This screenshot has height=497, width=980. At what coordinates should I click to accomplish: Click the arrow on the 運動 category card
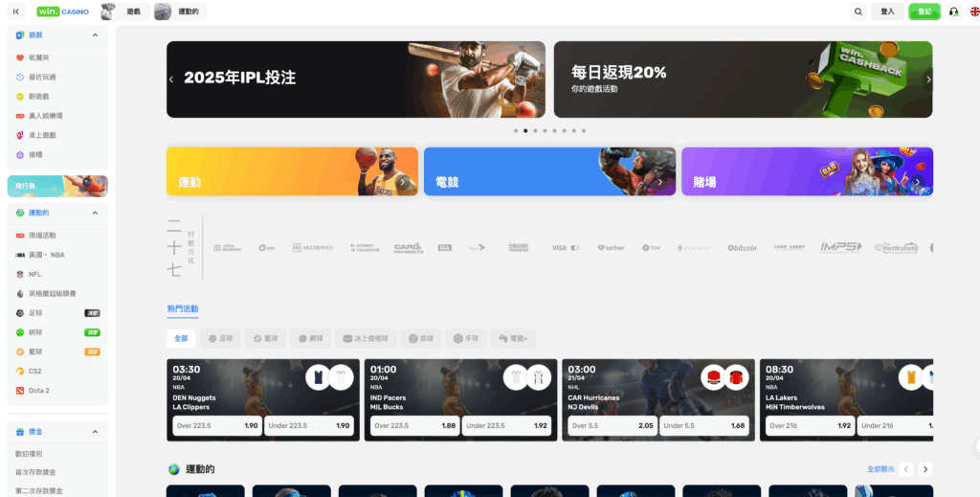[x=403, y=183]
